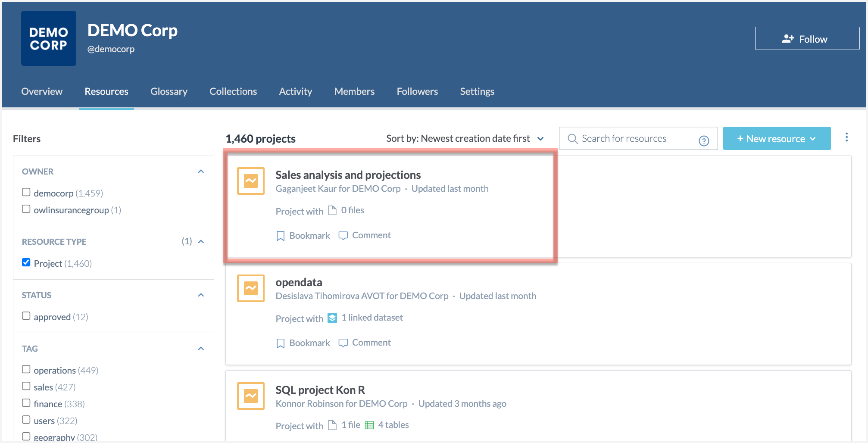Image resolution: width=868 pixels, height=443 pixels.
Task: Check the geography tag filter
Action: point(26,437)
